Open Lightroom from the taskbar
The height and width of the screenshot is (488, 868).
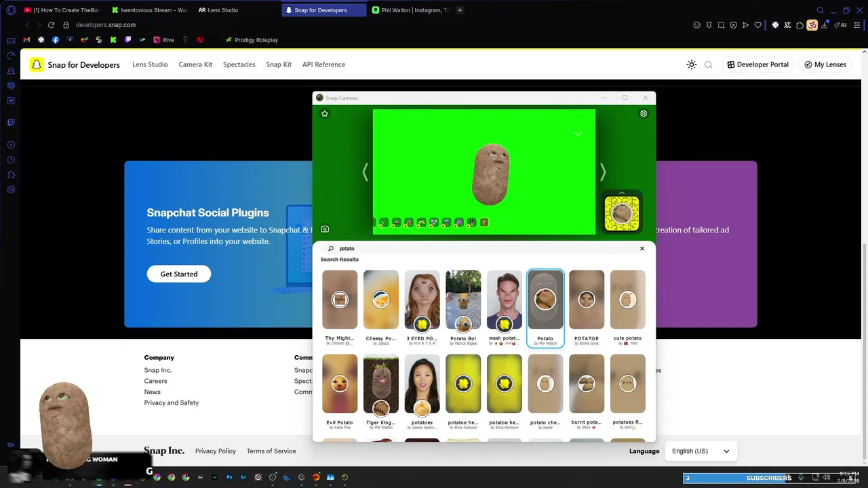243,477
